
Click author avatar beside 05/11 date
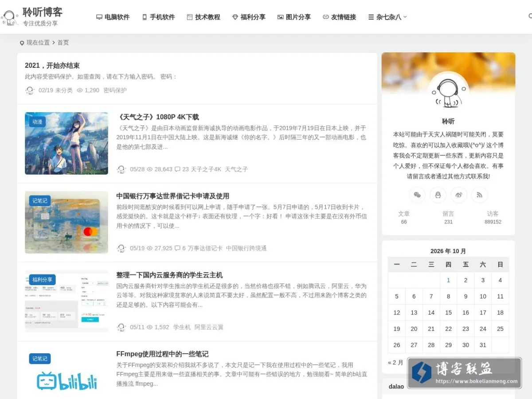coord(121,327)
